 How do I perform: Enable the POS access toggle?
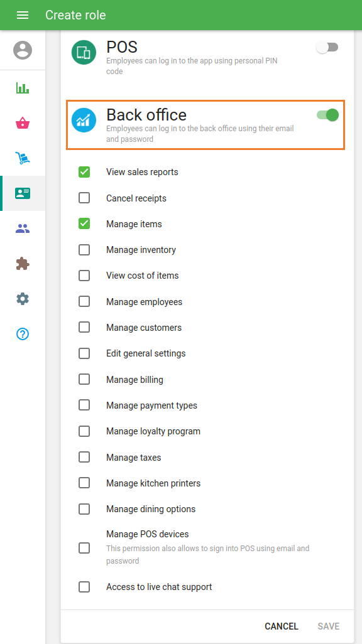click(x=327, y=48)
